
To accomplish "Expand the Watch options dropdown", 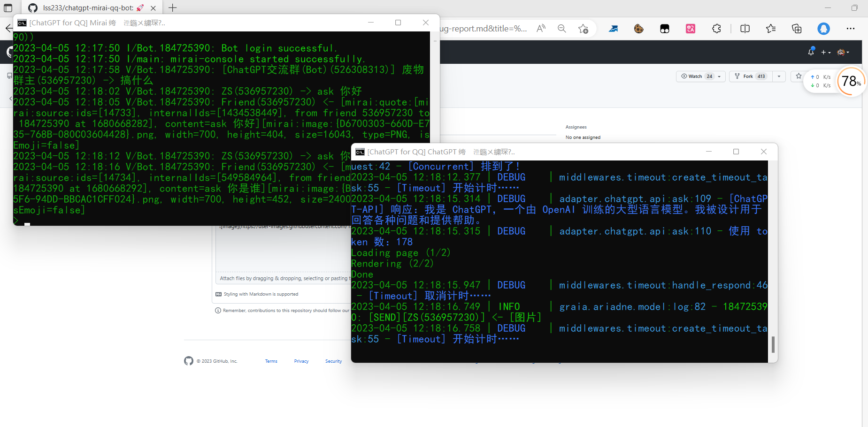I will (718, 76).
